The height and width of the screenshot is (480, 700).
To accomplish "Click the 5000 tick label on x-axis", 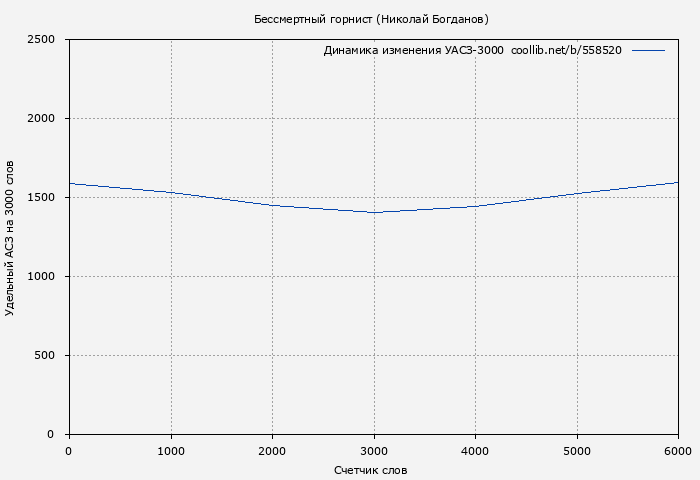I will (577, 452).
